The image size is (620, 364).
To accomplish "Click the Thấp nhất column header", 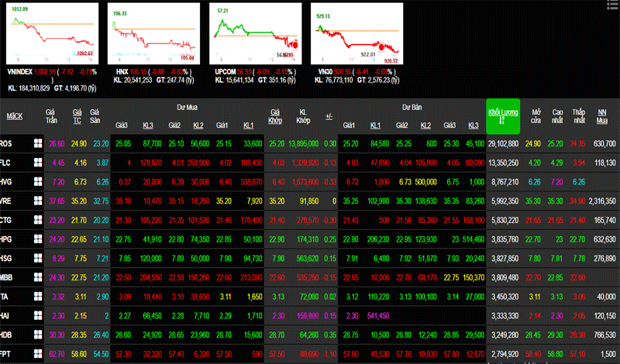I will coord(579,116).
